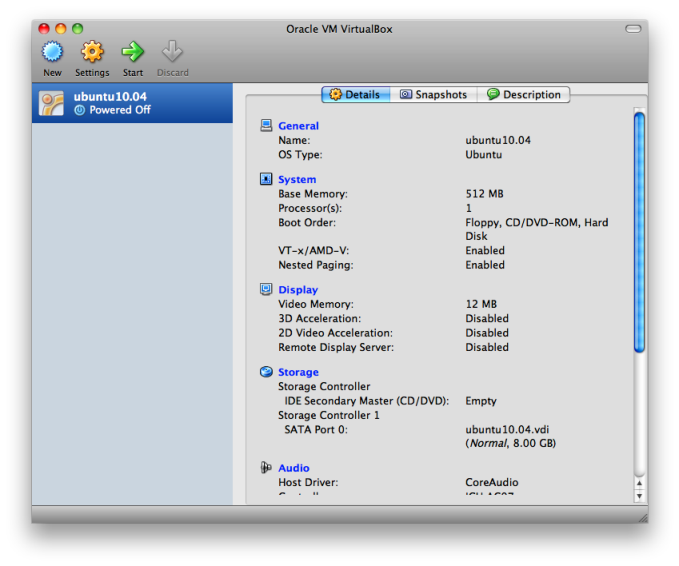This screenshot has width=679, height=566.
Task: Click the toolbar toggle pill button
Action: click(633, 29)
